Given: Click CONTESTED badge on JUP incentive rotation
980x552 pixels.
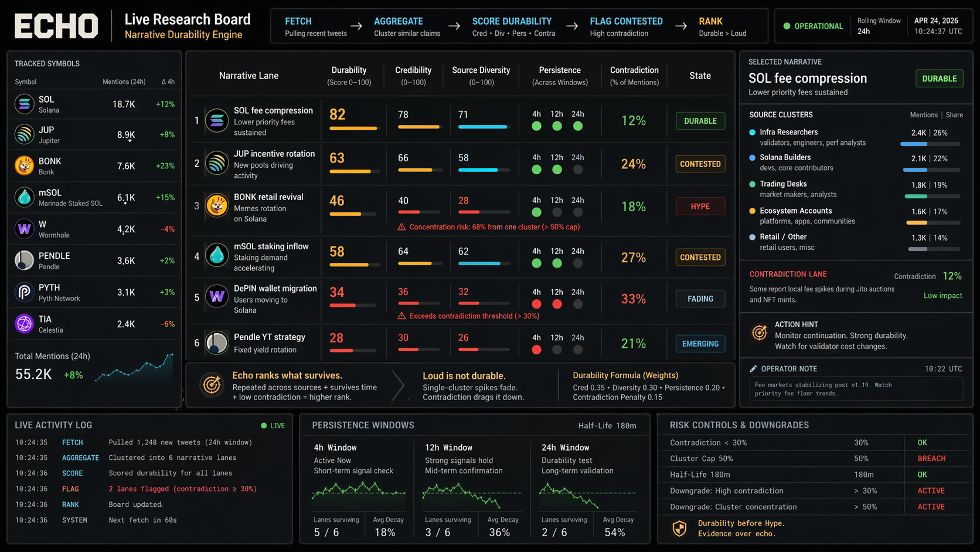Looking at the screenshot, I should (x=700, y=164).
